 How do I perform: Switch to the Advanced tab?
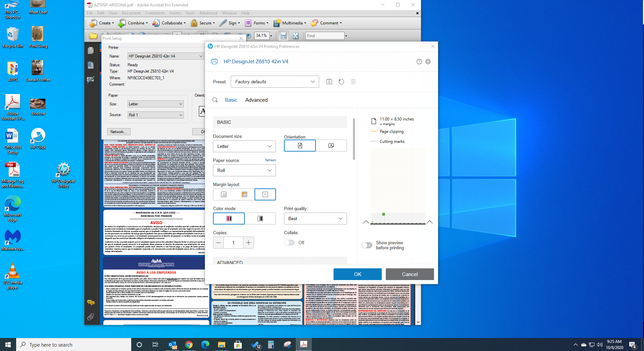(x=257, y=100)
